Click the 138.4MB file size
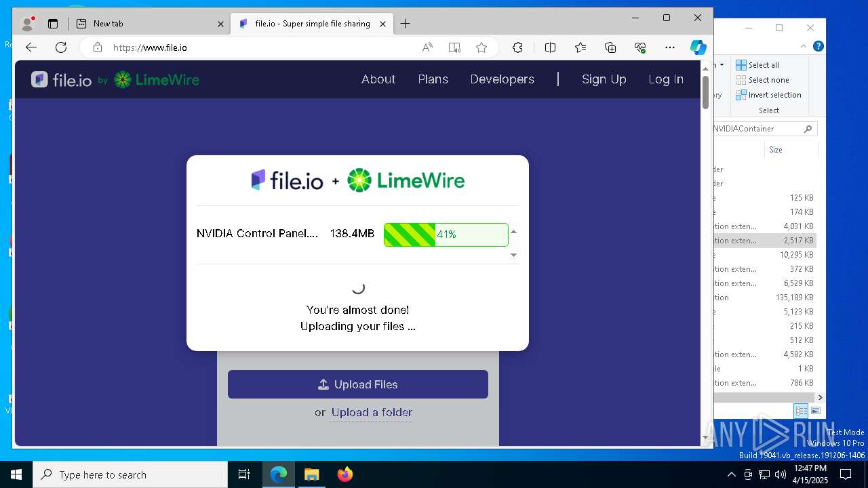Screen dimensions: 868x488 click(352, 233)
